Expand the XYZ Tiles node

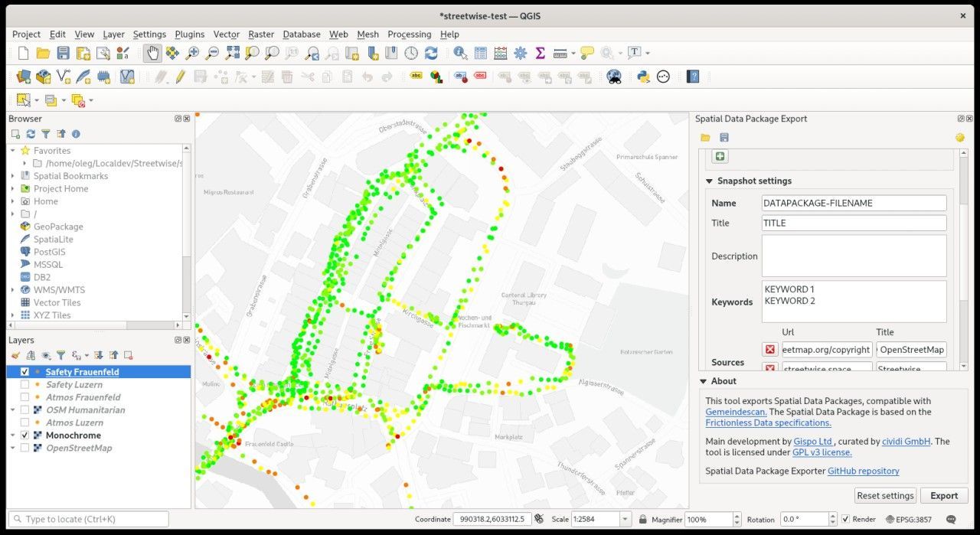click(x=13, y=315)
